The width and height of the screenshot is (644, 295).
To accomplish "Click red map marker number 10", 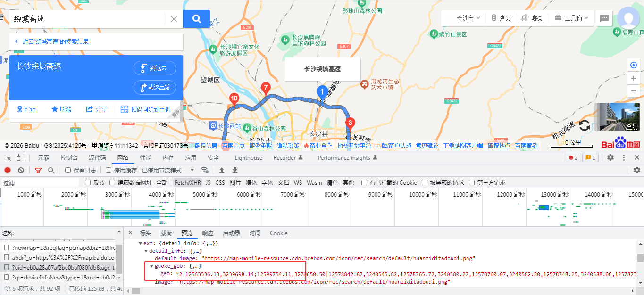I will click(x=234, y=99).
